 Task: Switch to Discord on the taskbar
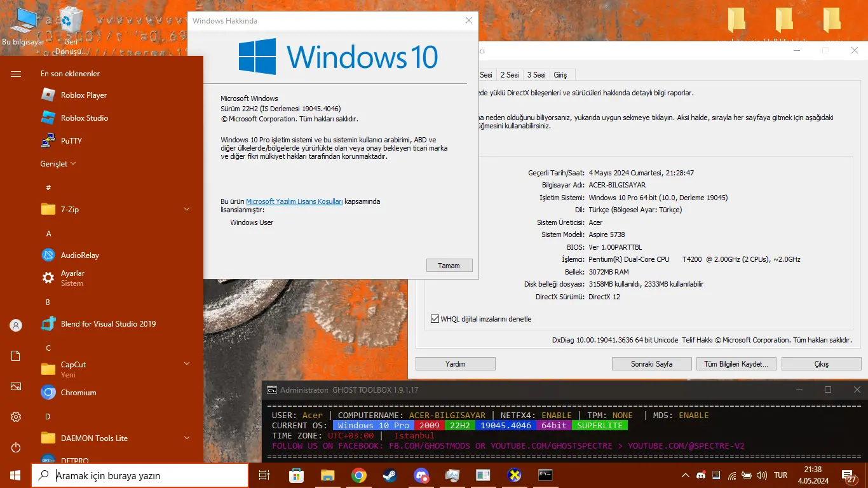(421, 475)
